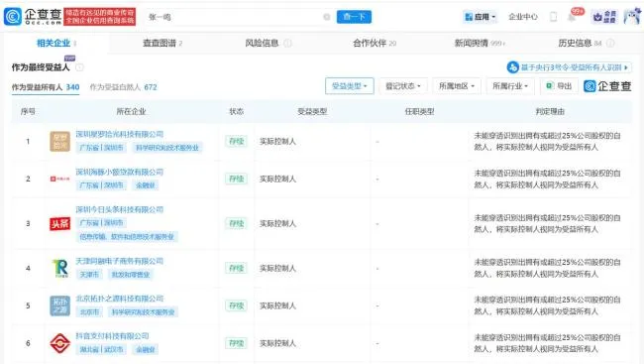Viewport: 644px width, 364px height.
Task: Switch to the 新闻舆情 tab
Action: (480, 43)
